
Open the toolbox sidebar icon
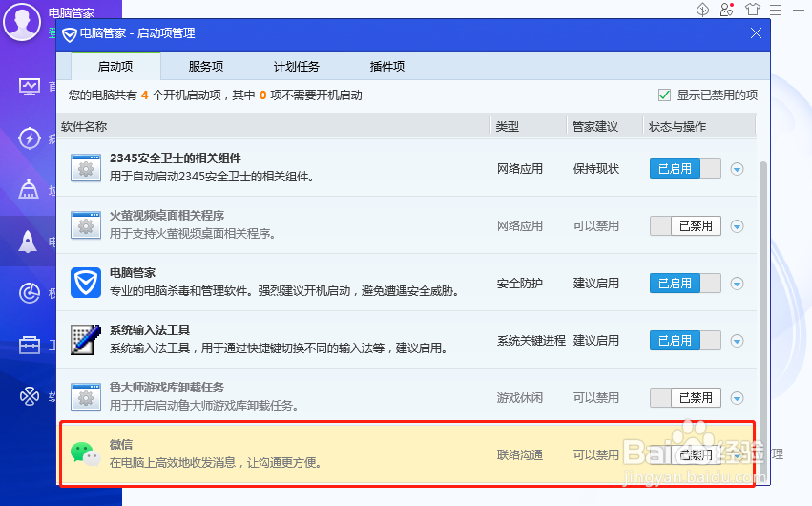(29, 345)
